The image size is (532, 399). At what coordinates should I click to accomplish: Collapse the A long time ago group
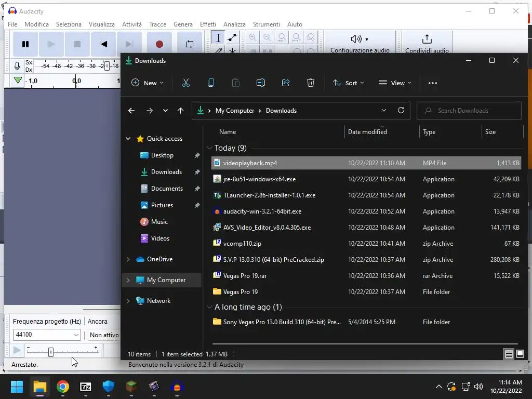[x=209, y=307]
